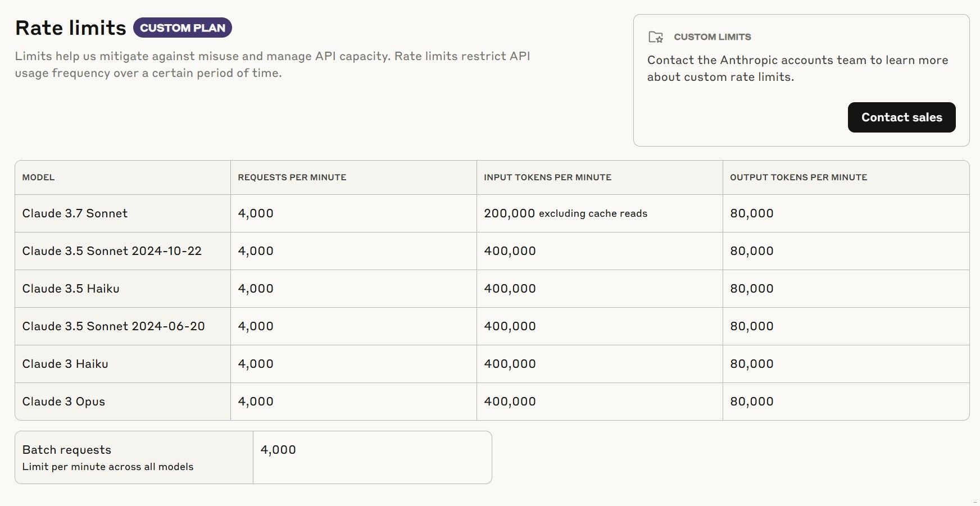
Task: Click the 200,000 excluding cache reads value
Action: click(565, 213)
